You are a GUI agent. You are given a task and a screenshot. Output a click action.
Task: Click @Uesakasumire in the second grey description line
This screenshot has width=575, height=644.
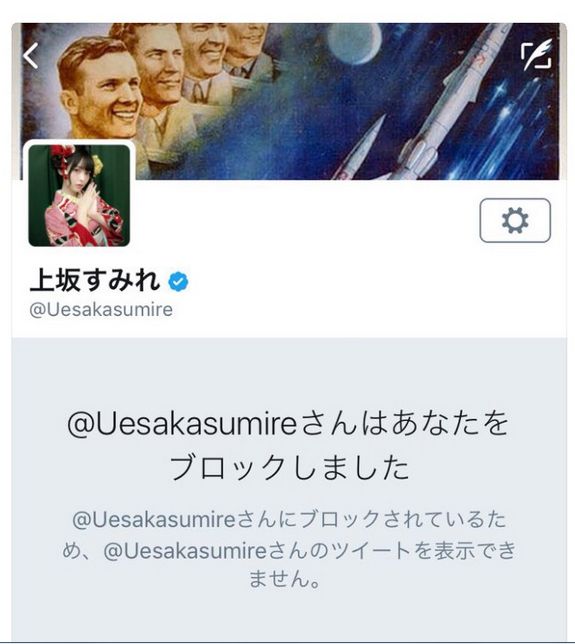[185, 550]
